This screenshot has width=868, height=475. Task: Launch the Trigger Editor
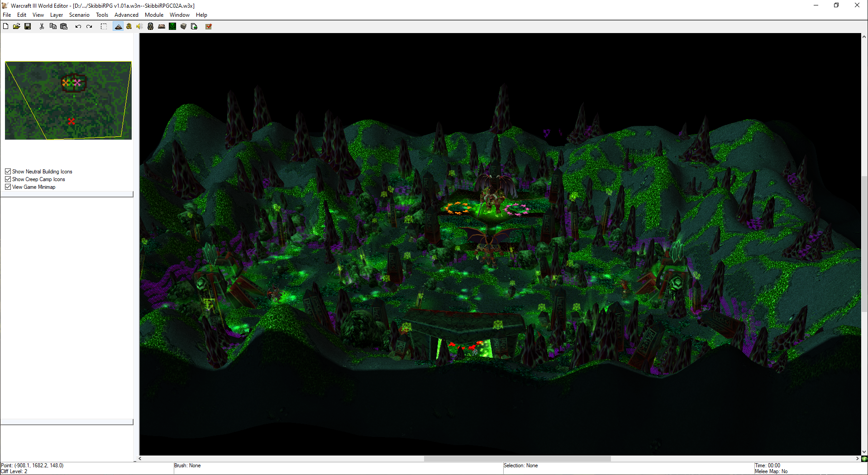tap(129, 26)
